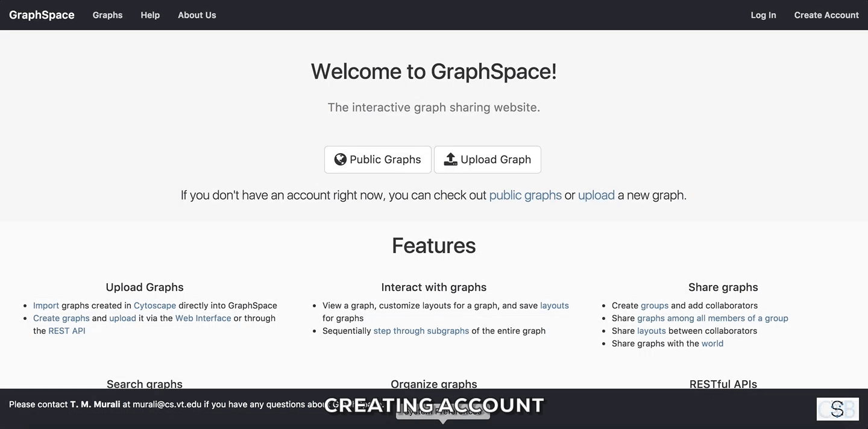Click the 'Search graphs' heading
The height and width of the screenshot is (429, 868).
coord(145,384)
